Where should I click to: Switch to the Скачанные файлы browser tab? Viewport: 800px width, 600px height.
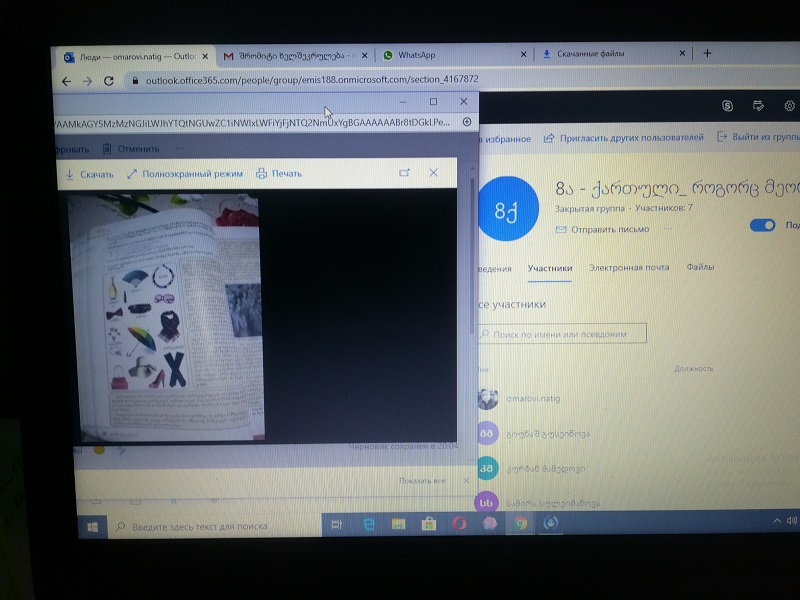(613, 54)
